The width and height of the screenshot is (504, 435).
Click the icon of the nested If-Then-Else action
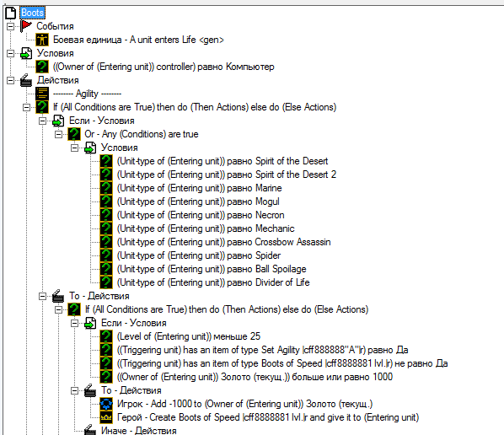coord(74,309)
